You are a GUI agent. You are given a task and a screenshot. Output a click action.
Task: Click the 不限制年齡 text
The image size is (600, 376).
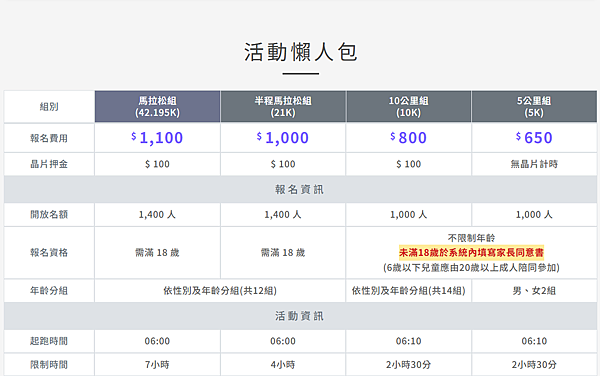(471, 238)
